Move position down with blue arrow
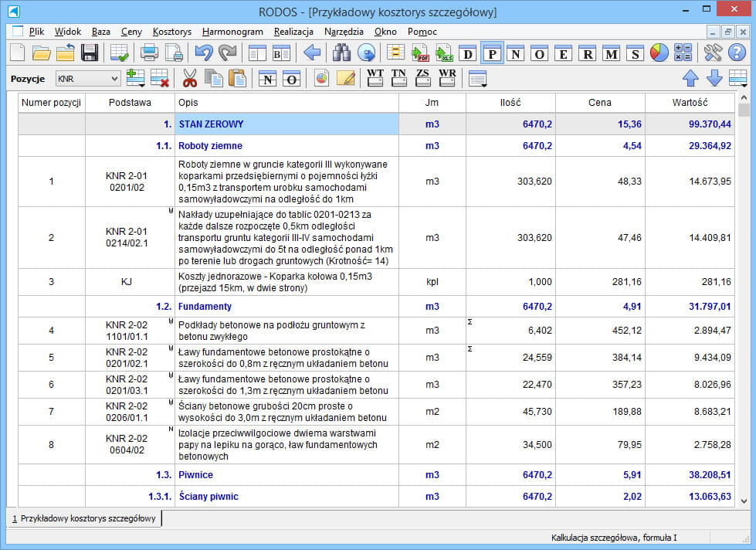 point(714,78)
